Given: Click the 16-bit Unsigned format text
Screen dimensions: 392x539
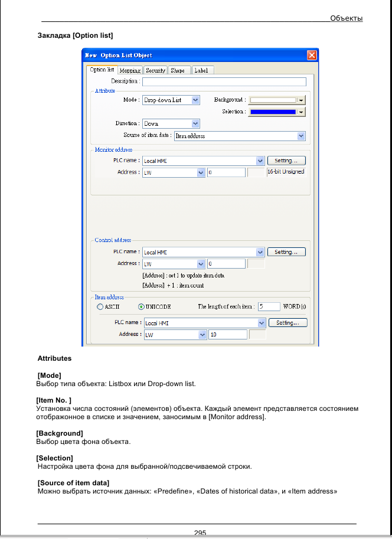Looking at the screenshot, I should click(286, 172).
